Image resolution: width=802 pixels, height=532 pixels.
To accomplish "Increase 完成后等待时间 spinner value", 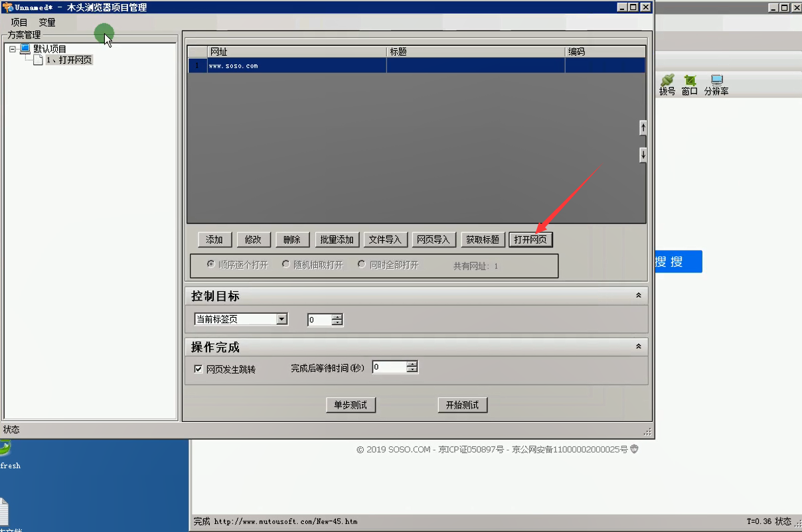I will pos(412,364).
